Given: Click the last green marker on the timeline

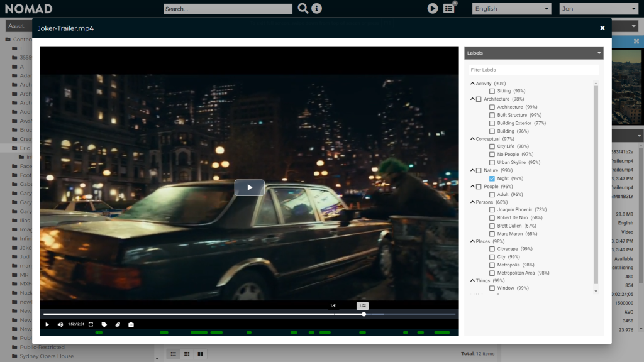Looking at the screenshot, I should point(442,332).
